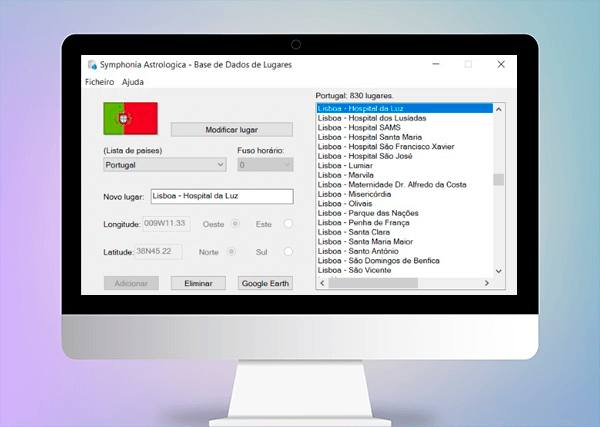Screen dimensions: 600x427
Task: Select Lisboa - Santo António entry
Action: click(x=405, y=251)
